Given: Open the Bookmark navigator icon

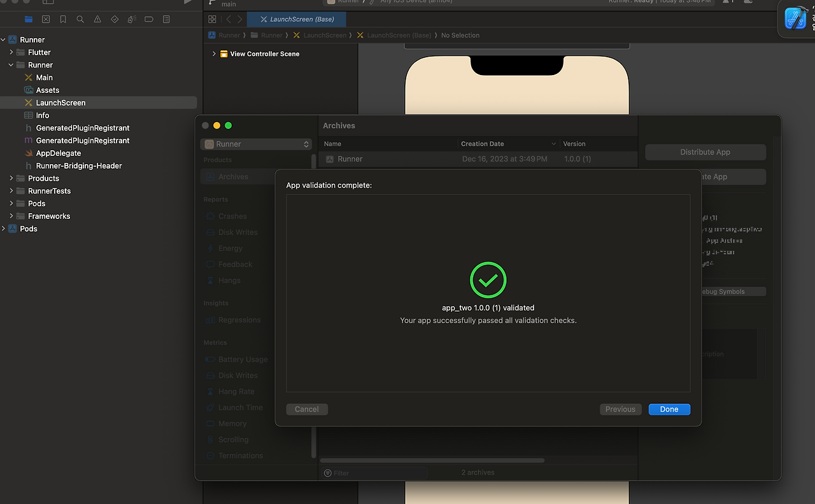Looking at the screenshot, I should (63, 20).
